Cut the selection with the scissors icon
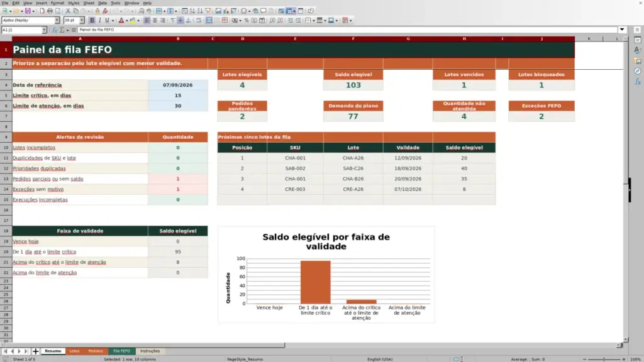The width and height of the screenshot is (644, 362). [x=68, y=11]
